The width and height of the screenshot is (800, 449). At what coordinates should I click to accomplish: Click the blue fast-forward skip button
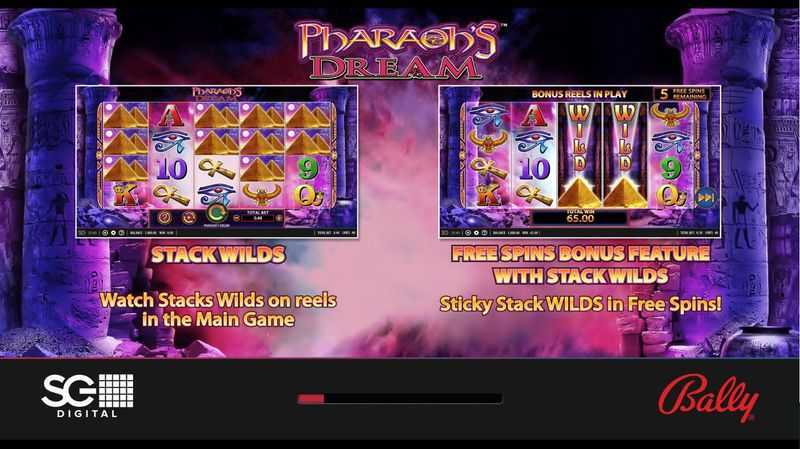[706, 197]
